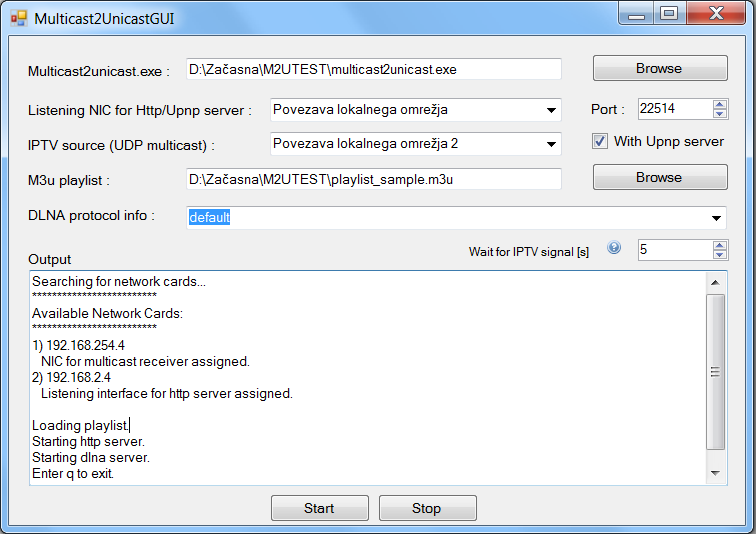This screenshot has height=534, width=756.
Task: Click the output scrollbar up arrow
Action: click(716, 283)
